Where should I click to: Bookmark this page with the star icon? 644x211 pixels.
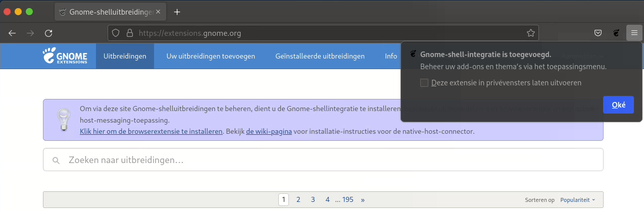pyautogui.click(x=530, y=33)
